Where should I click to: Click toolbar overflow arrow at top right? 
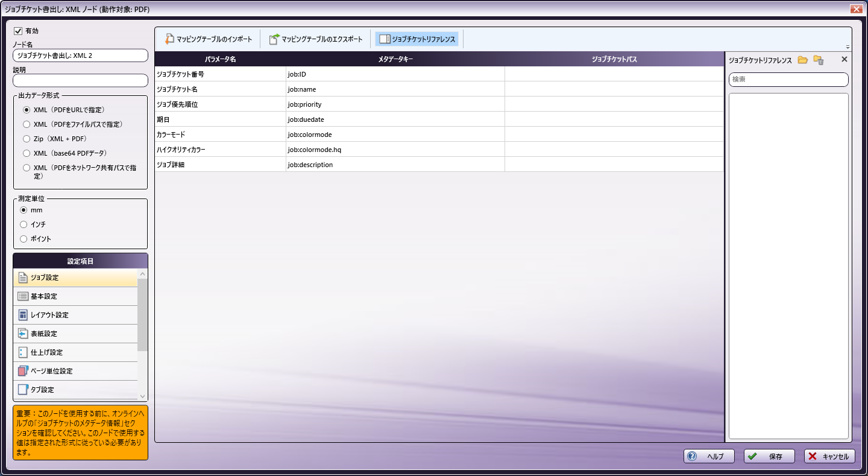pyautogui.click(x=848, y=48)
